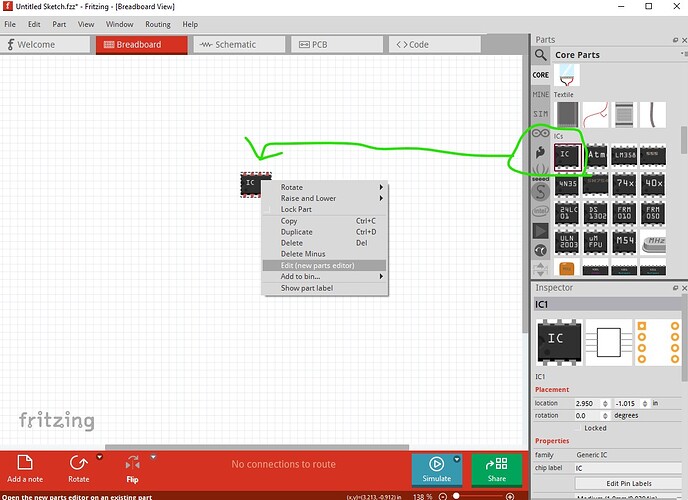Click the zoom out minus icon
This screenshot has height=500, width=688.
[x=443, y=496]
